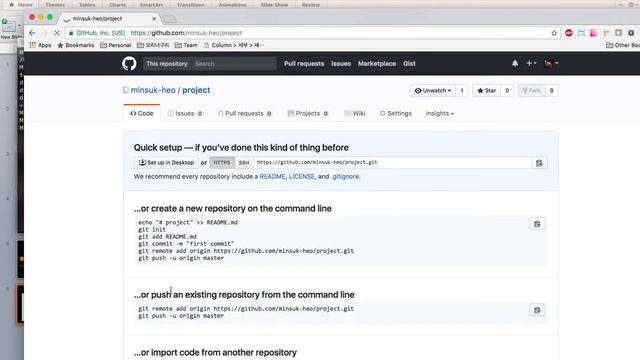Open Marketplace in top navigation
Viewport: 640px width, 360px height.
(x=377, y=64)
